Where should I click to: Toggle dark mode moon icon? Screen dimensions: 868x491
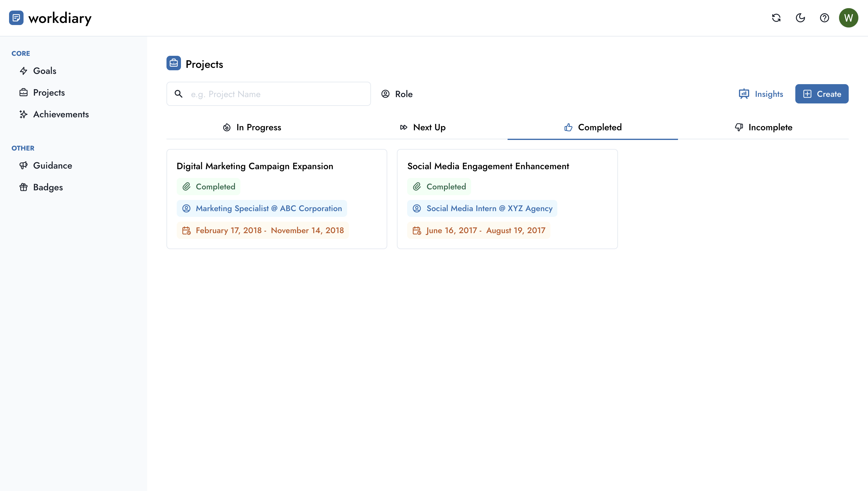(800, 18)
